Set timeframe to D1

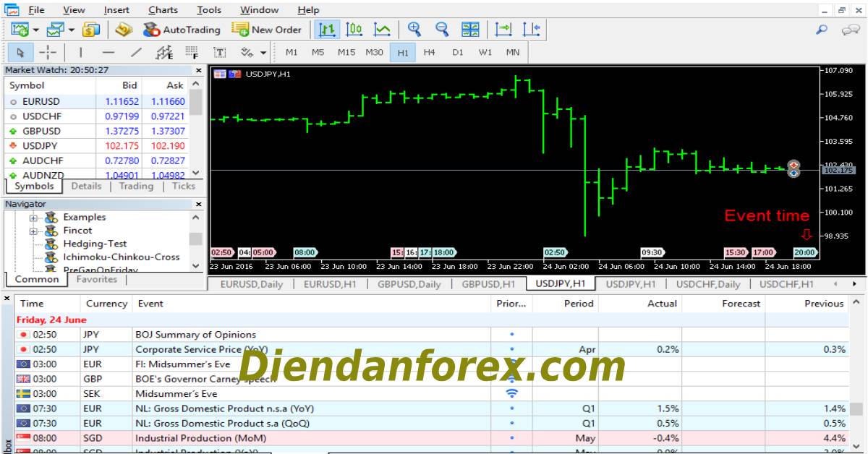coord(458,52)
